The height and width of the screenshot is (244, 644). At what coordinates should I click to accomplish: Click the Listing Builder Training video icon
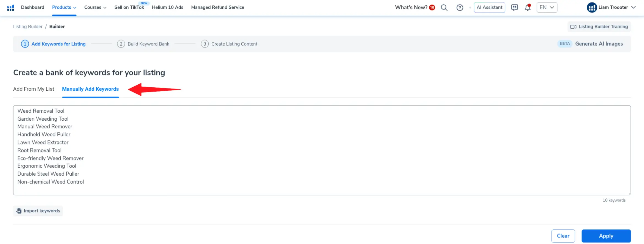pos(573,27)
